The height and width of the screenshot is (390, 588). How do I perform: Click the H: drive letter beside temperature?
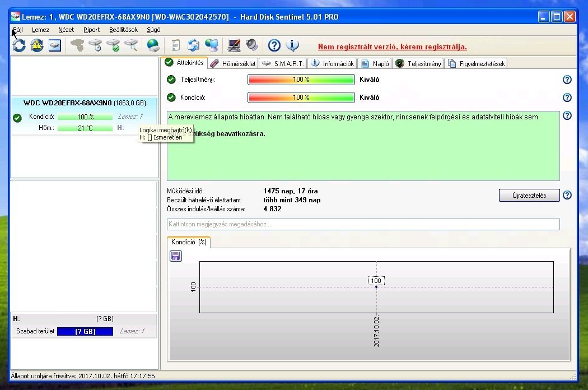[x=120, y=128]
